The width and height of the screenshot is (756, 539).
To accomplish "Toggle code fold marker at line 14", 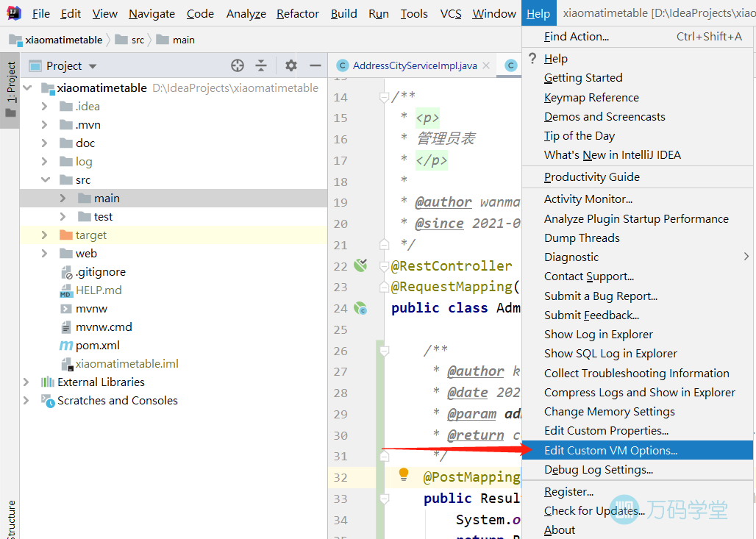I will [x=383, y=97].
